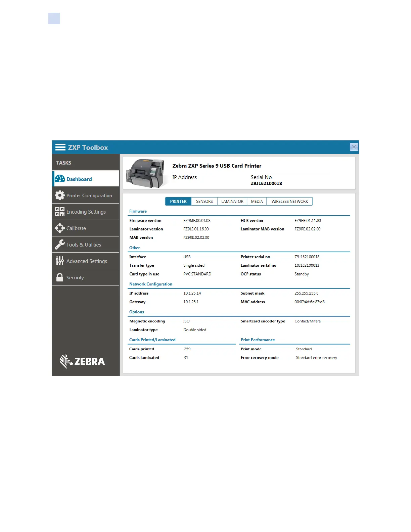Select the Dashboard task
The image size is (411, 532).
pos(86,179)
